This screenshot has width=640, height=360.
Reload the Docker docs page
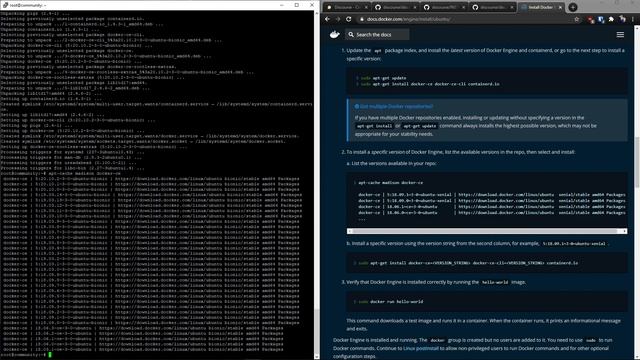tap(348, 19)
